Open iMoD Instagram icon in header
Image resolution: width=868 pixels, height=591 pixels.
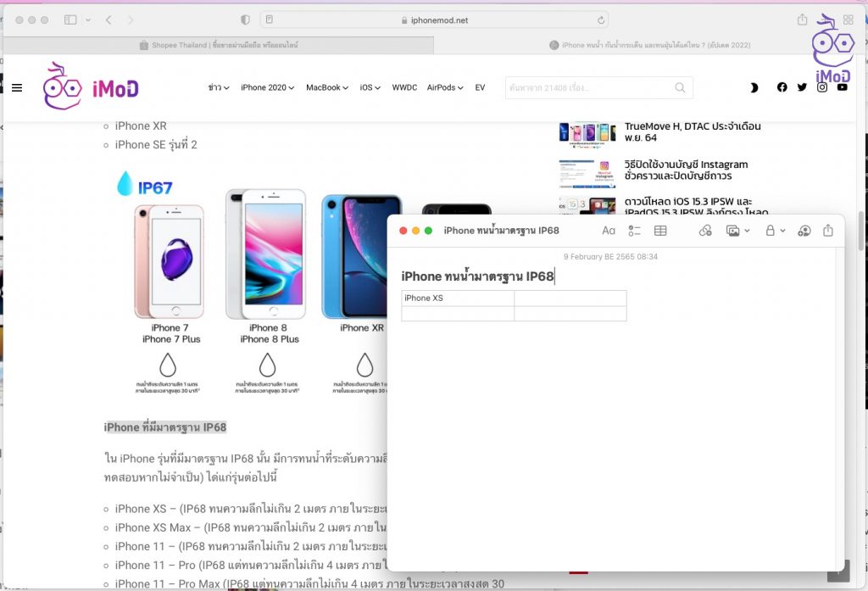pyautogui.click(x=821, y=87)
